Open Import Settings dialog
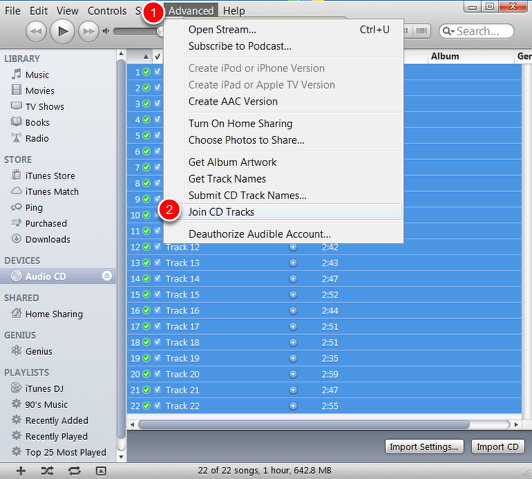Viewport: 532px width, 479px height. (423, 447)
